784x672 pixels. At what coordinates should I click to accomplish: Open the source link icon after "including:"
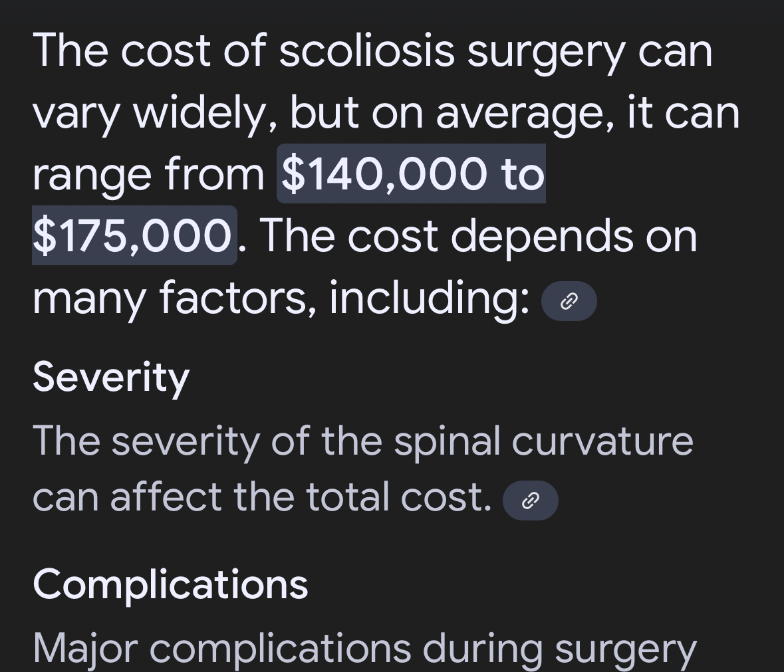click(x=569, y=302)
